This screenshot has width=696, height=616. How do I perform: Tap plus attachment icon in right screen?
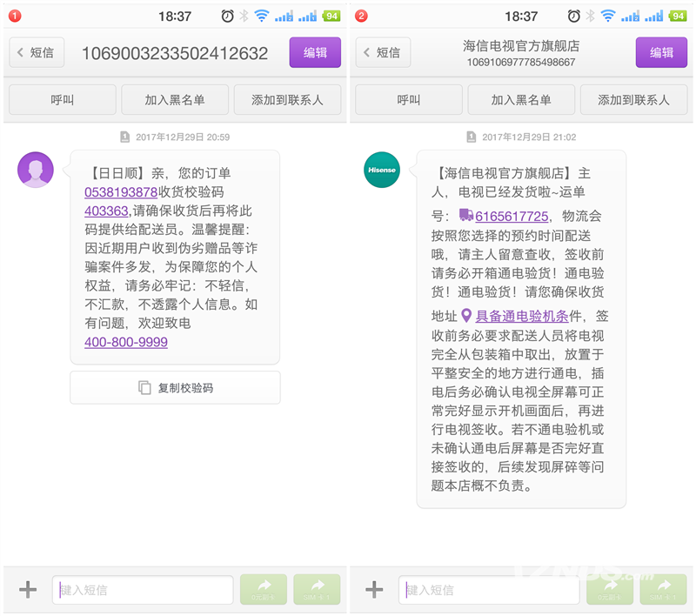coord(374,589)
